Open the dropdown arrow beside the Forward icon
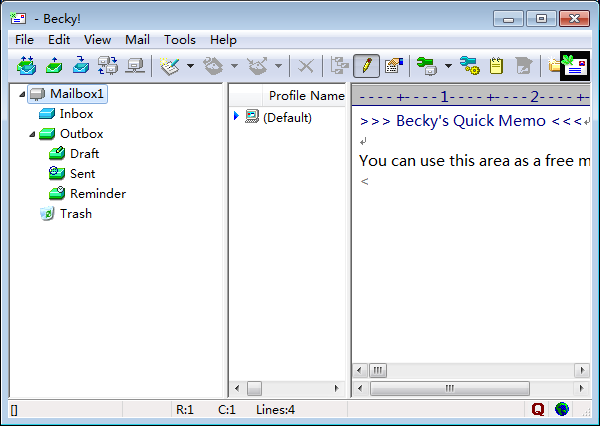This screenshot has height=426, width=600. tap(279, 66)
